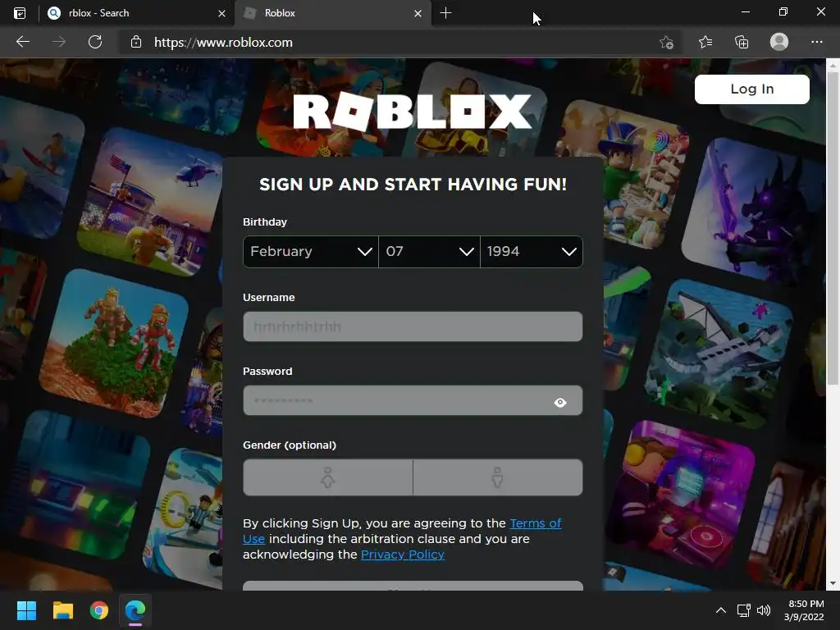Show hidden system tray icons
Image resolution: width=840 pixels, height=630 pixels.
(x=721, y=610)
